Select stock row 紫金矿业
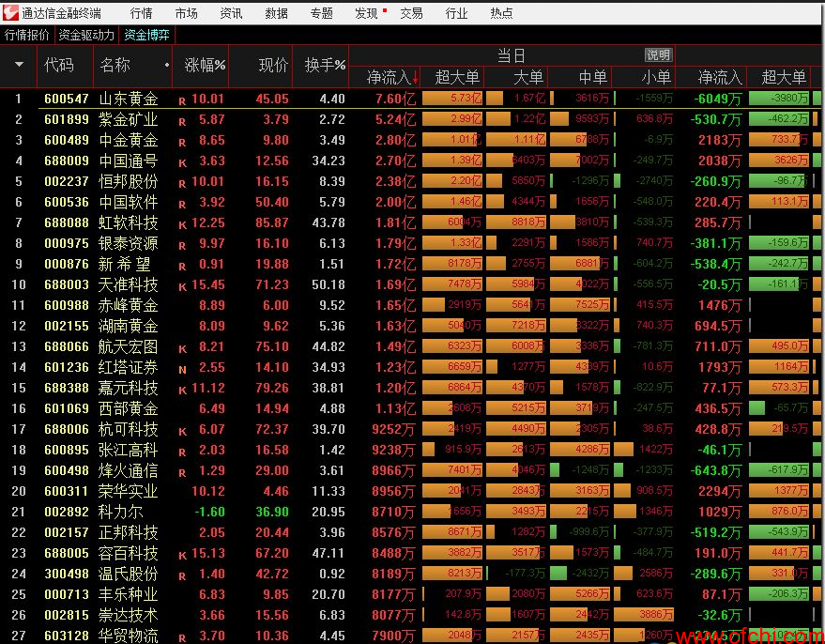 point(410,119)
